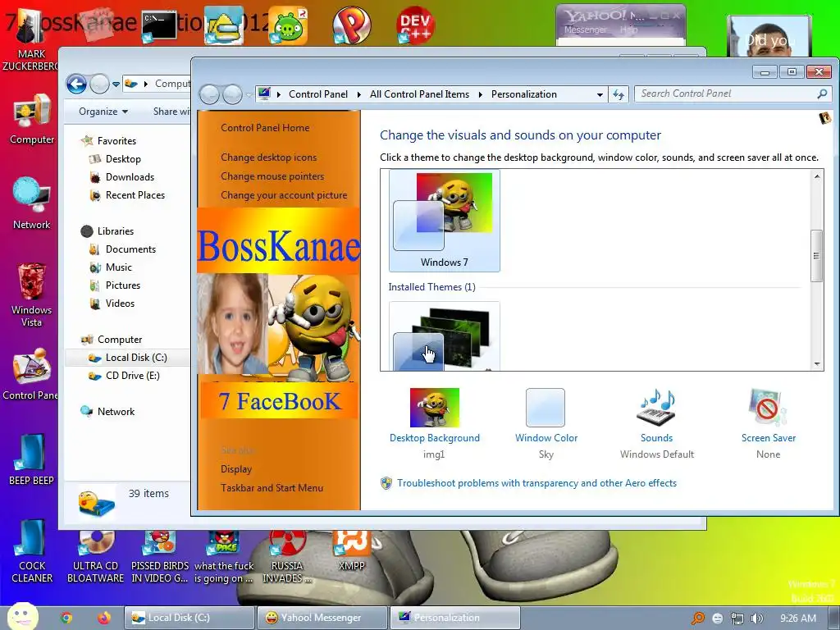This screenshot has height=630, width=840.
Task: Open the Organize dropdown in Explorer
Action: (103, 112)
